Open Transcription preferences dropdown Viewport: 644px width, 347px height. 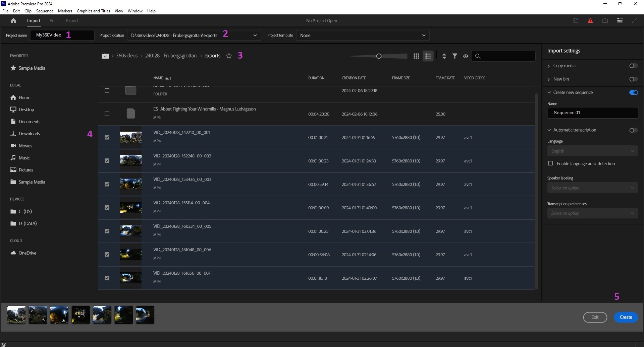coord(593,213)
